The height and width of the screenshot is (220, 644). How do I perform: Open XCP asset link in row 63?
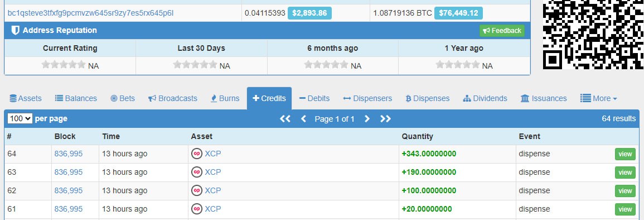[213, 172]
